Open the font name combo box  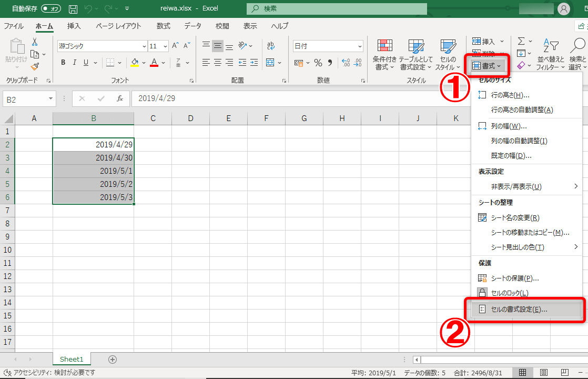click(102, 46)
